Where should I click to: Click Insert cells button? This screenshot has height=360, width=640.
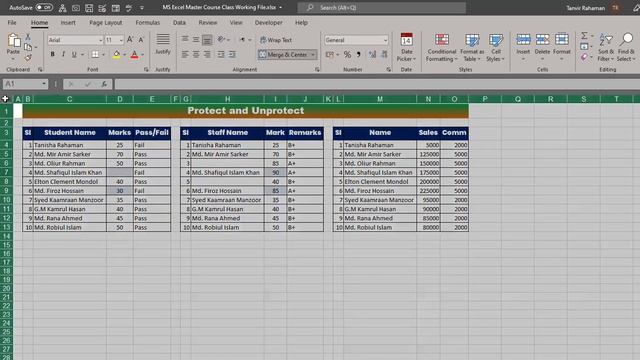(x=523, y=47)
